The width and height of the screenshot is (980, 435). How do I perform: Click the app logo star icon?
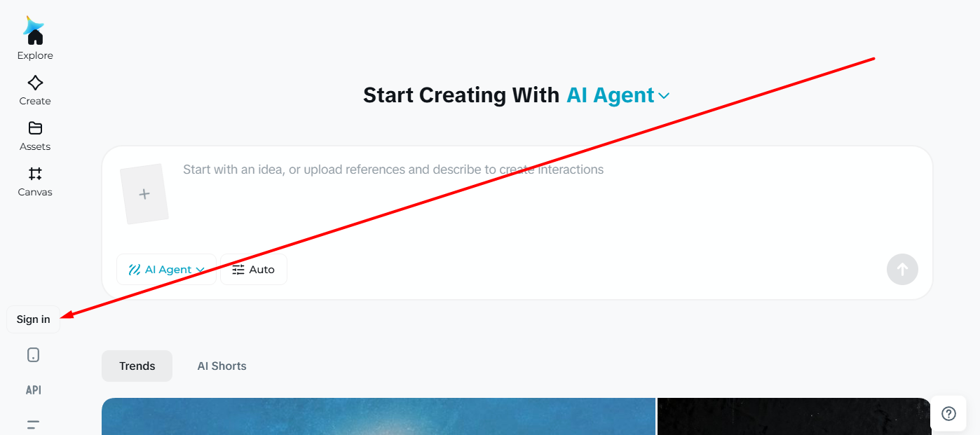(33, 24)
